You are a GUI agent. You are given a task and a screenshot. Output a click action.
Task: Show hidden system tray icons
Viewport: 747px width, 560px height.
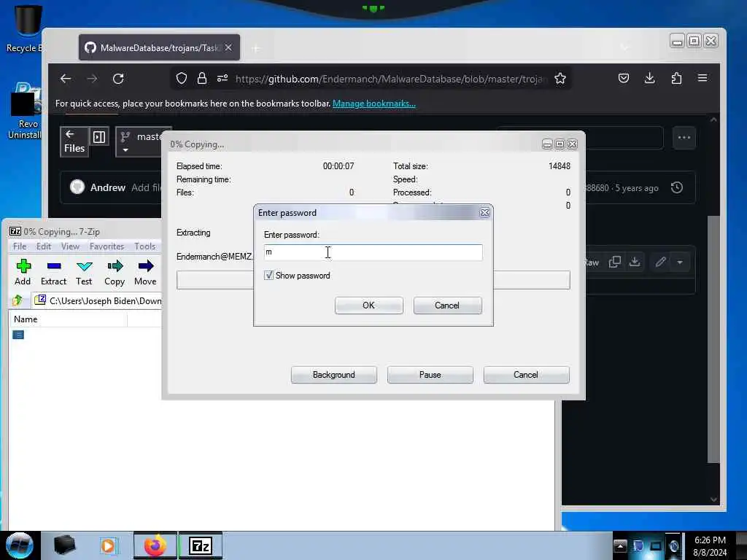pos(620,545)
